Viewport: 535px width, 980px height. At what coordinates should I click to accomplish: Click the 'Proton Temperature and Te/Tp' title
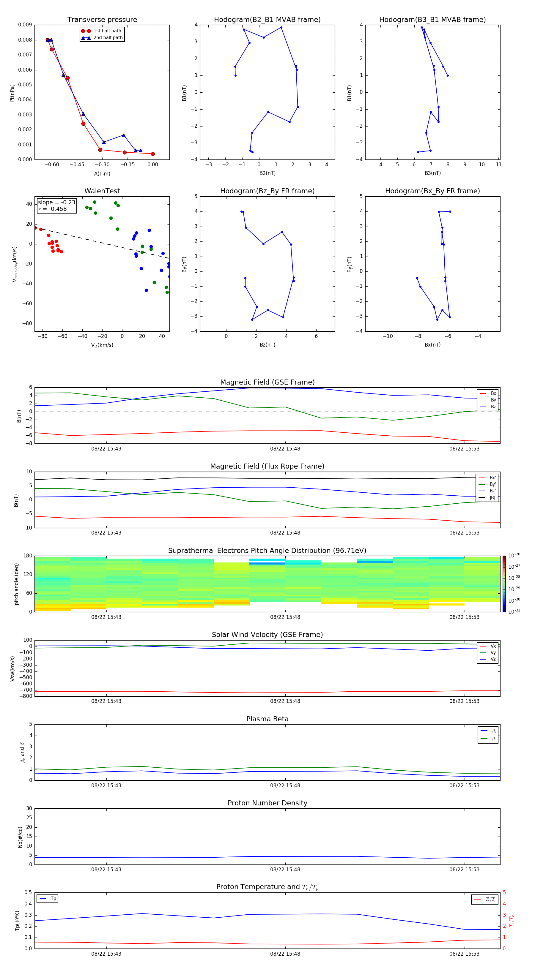(x=267, y=887)
